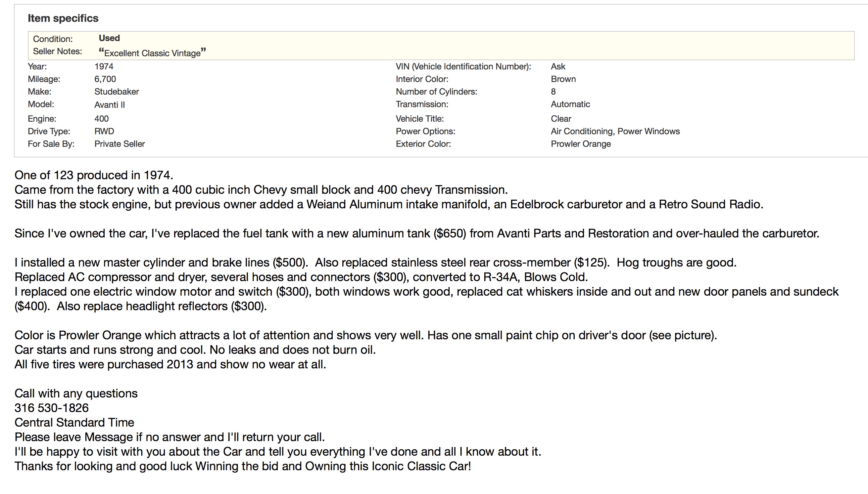This screenshot has height=494, width=868.
Task: Click the "Item specifics" heading
Action: 63,18
